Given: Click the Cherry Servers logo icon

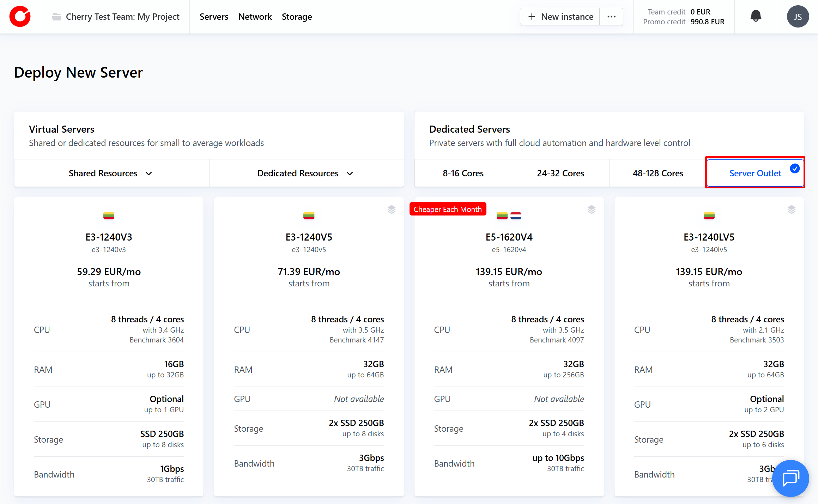Looking at the screenshot, I should click(x=20, y=17).
